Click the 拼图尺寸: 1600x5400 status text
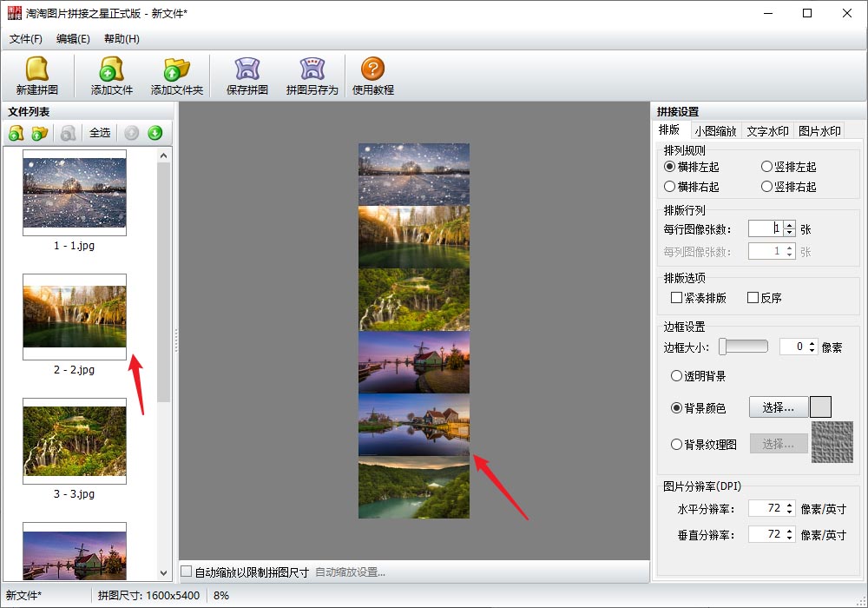This screenshot has width=868, height=608. (148, 596)
